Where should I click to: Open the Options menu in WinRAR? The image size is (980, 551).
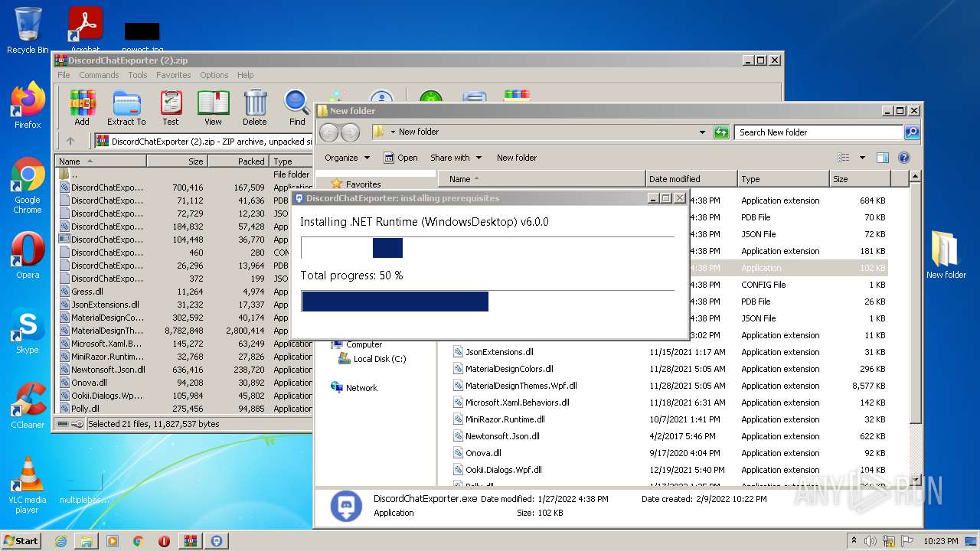[214, 75]
